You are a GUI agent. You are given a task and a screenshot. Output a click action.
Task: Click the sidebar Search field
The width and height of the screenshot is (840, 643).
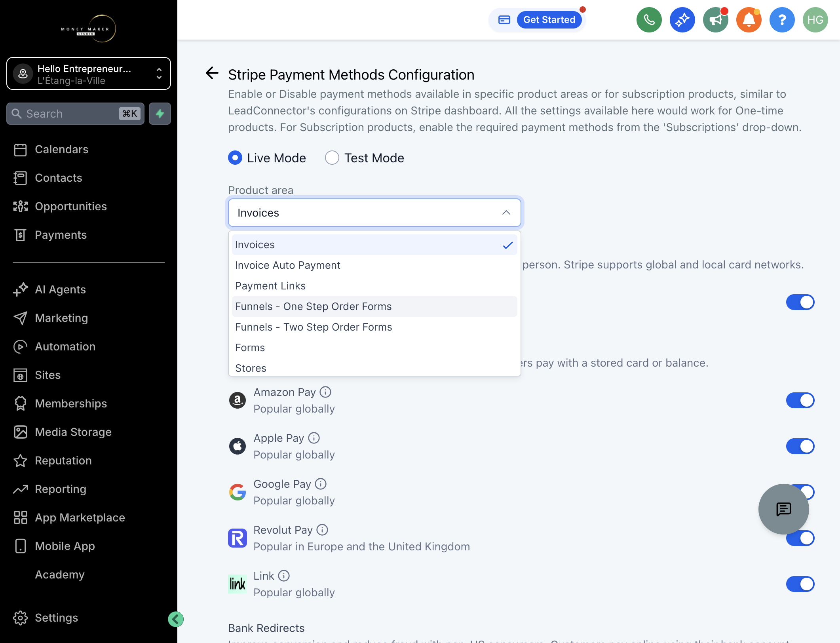coord(75,114)
